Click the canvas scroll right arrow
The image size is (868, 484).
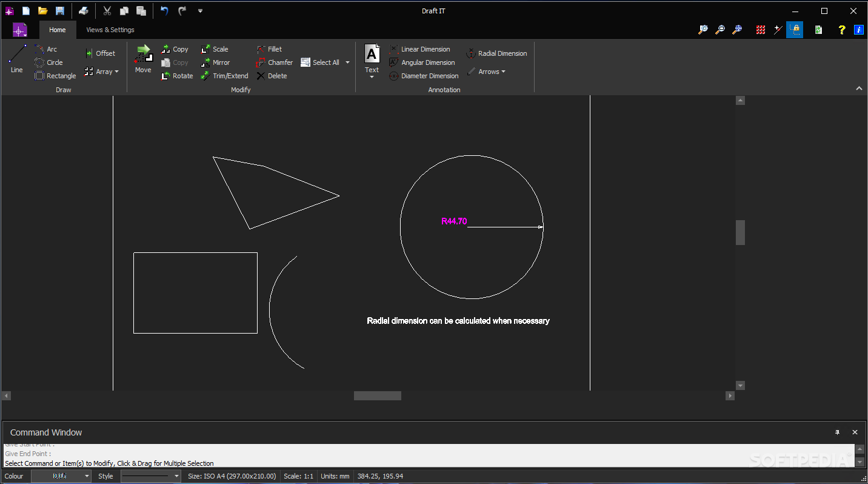point(730,395)
